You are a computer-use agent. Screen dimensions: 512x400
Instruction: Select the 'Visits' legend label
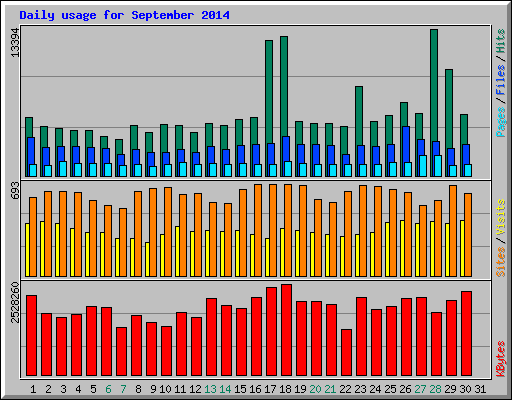pos(501,218)
